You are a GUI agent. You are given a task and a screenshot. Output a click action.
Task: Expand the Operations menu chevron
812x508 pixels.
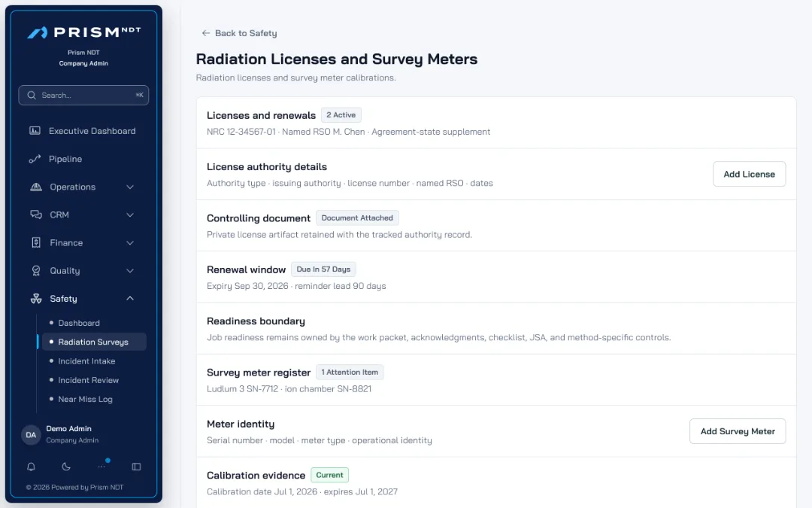coord(130,187)
